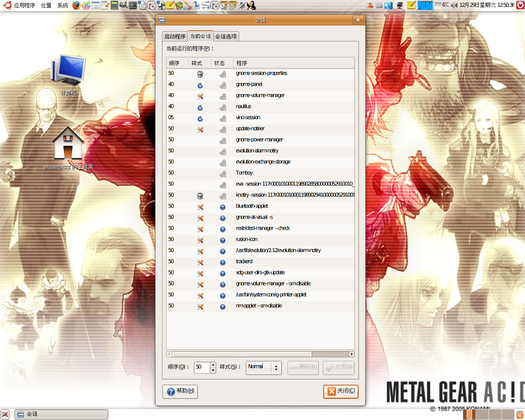Click the network monitor tray icon
525x420 pixels.
coord(399,5)
